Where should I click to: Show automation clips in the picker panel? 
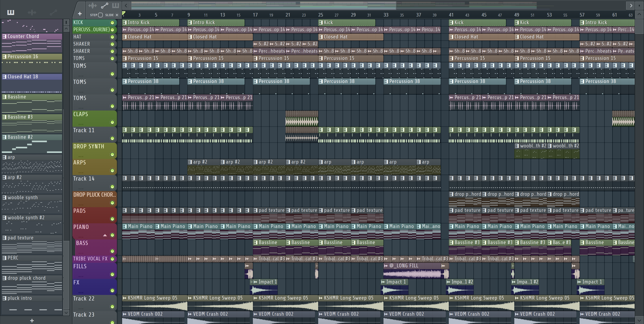(53, 12)
